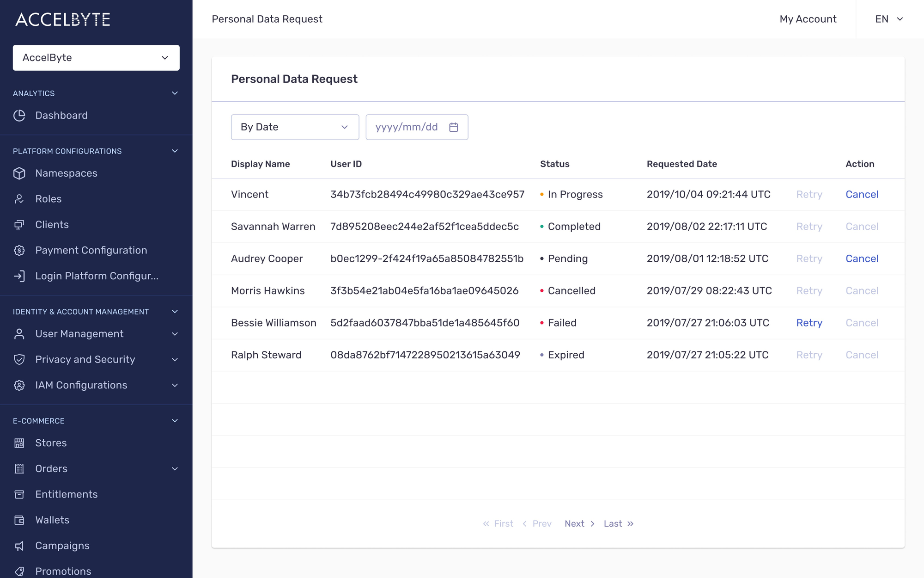The height and width of the screenshot is (578, 924).
Task: Click the Expired status for Ralph Steward
Action: coord(566,355)
